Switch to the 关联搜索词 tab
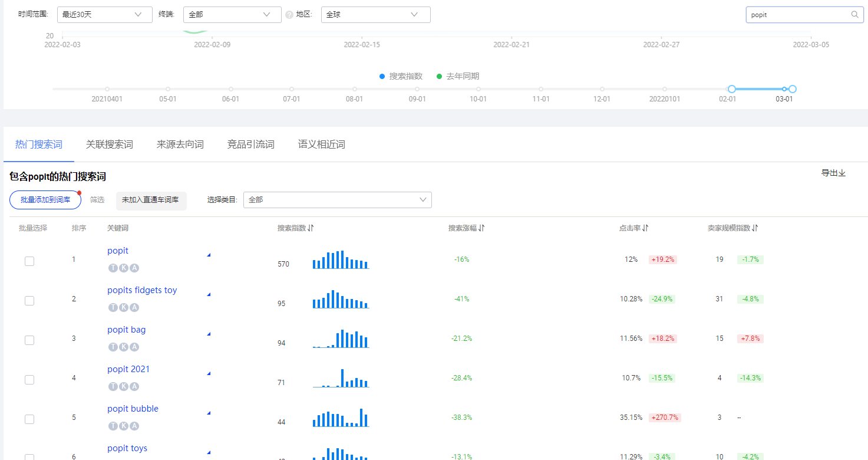 point(109,144)
